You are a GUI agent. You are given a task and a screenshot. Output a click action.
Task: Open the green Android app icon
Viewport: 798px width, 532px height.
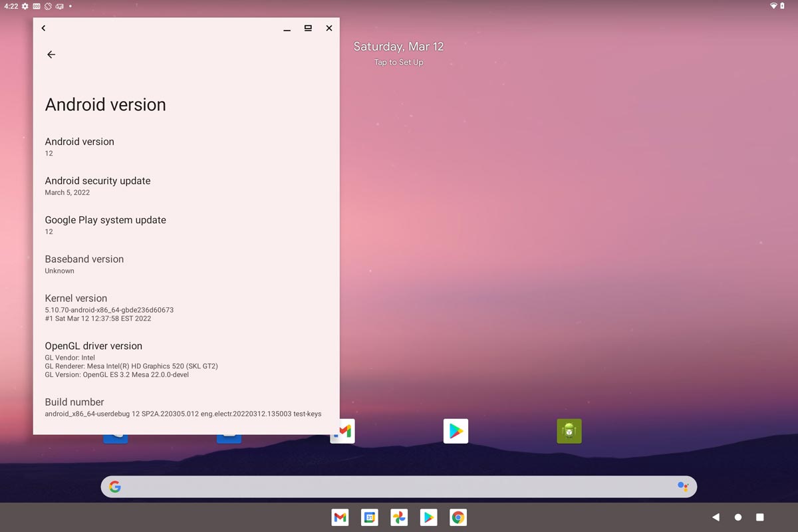click(569, 431)
